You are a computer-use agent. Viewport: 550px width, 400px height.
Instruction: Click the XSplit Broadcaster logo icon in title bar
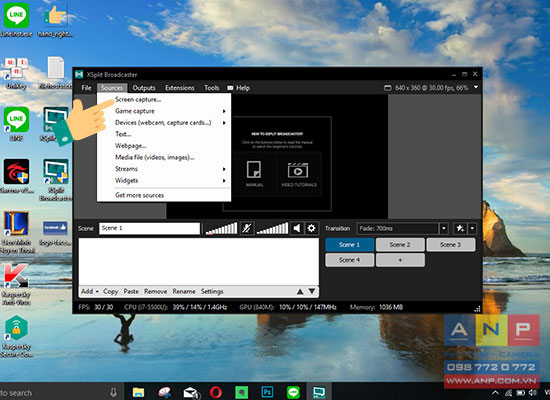pyautogui.click(x=79, y=74)
